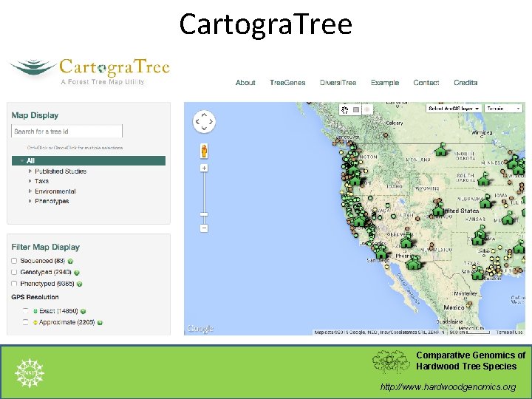Enable the Phenotyped (9385) filter checkbox
532x399 pixels.
tap(14, 283)
